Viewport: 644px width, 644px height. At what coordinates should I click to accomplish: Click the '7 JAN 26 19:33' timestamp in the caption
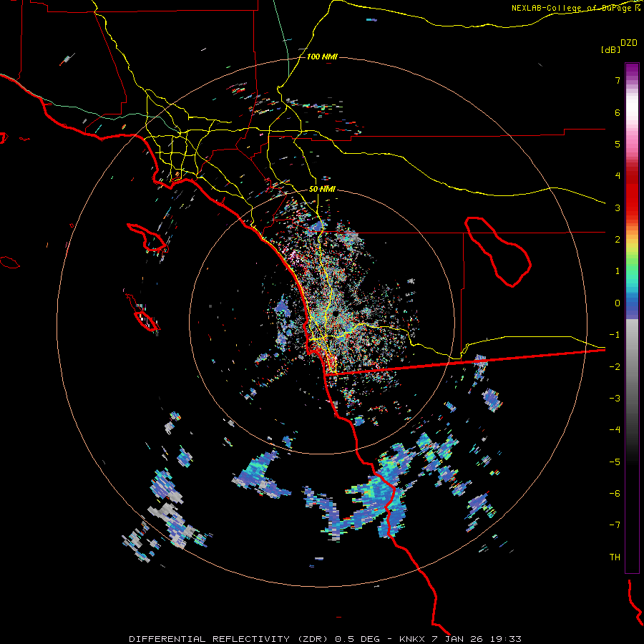477,639
